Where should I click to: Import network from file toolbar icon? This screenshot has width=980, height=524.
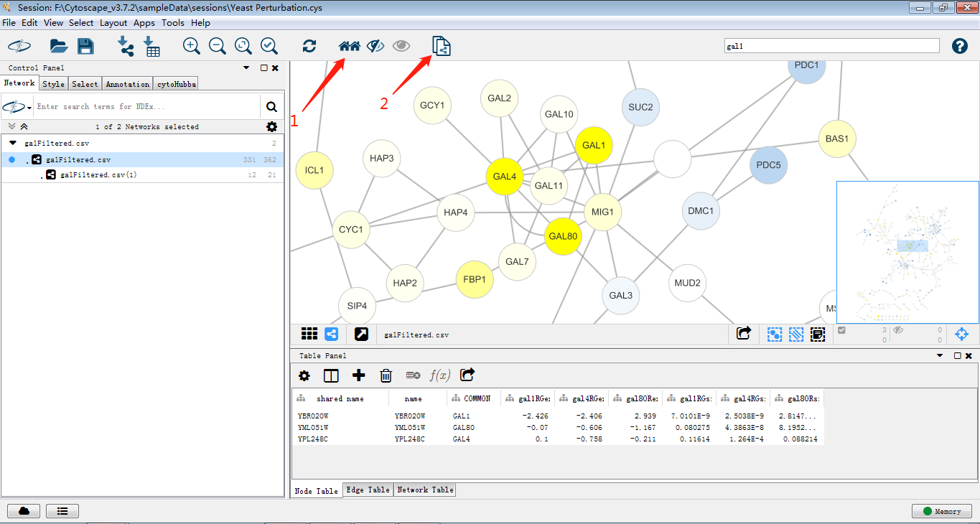126,46
